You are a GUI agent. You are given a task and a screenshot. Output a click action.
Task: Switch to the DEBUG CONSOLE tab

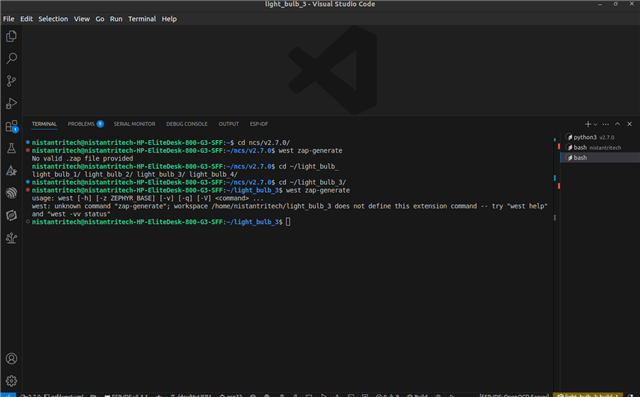pos(187,124)
